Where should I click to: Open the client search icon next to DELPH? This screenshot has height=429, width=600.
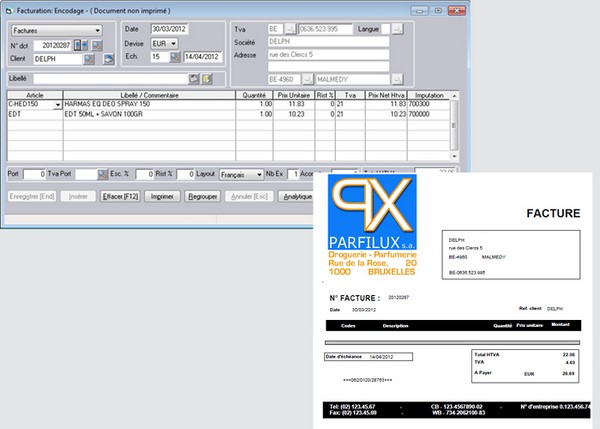(89, 59)
